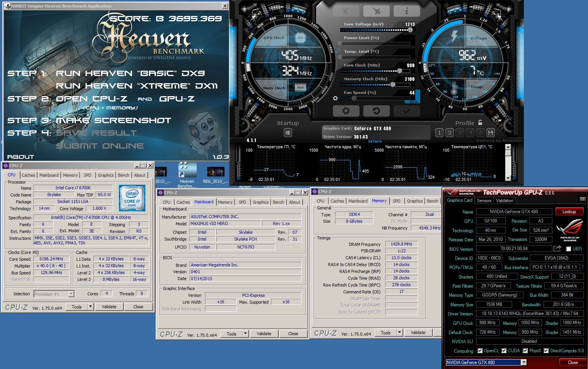Click the red Close button in GPU-Z

572,363
